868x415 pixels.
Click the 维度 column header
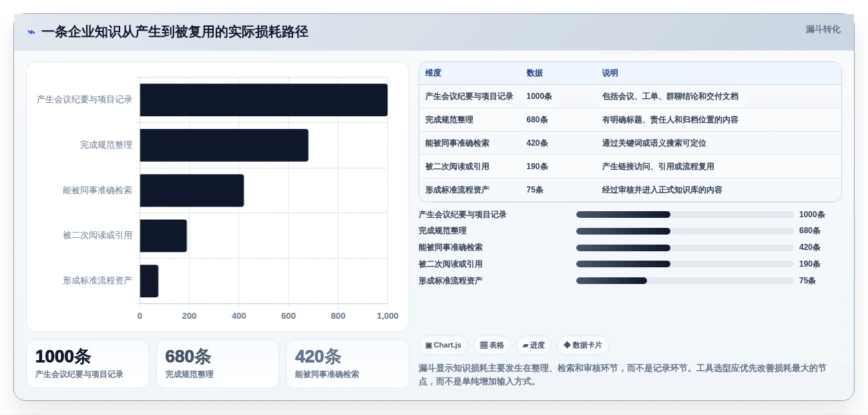click(433, 73)
